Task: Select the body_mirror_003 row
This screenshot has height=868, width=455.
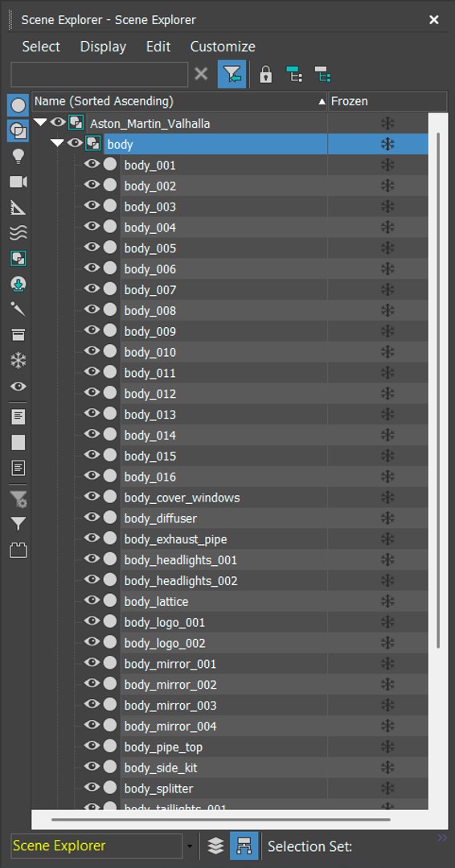Action: (275, 706)
